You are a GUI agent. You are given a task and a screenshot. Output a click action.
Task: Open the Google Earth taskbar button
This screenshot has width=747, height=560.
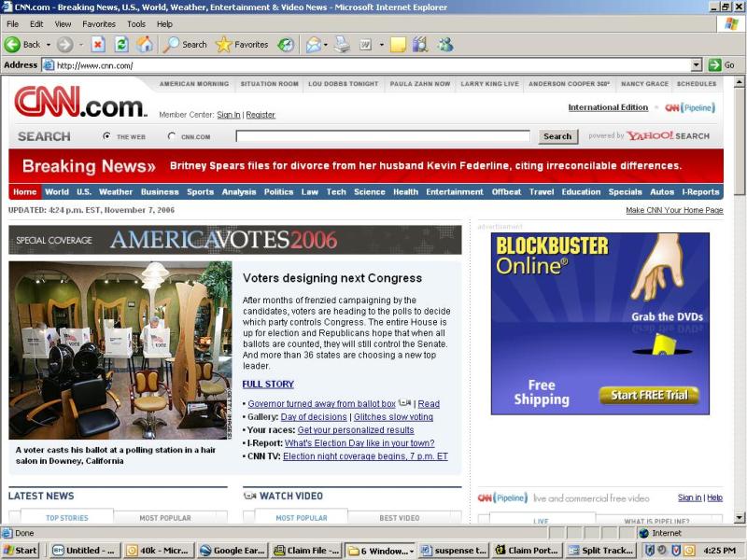point(232,551)
